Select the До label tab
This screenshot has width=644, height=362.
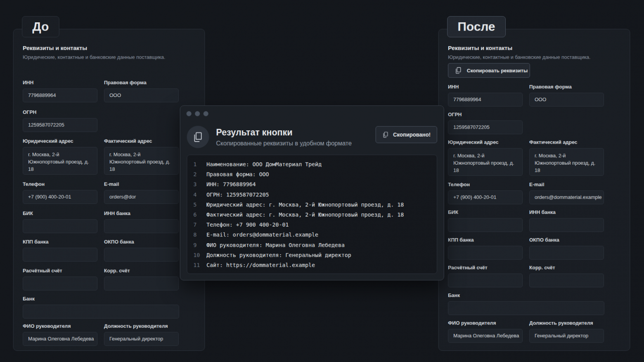(40, 27)
